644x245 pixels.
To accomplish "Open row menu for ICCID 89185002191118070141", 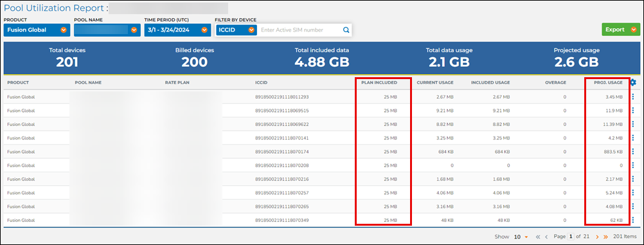I will tap(633, 138).
